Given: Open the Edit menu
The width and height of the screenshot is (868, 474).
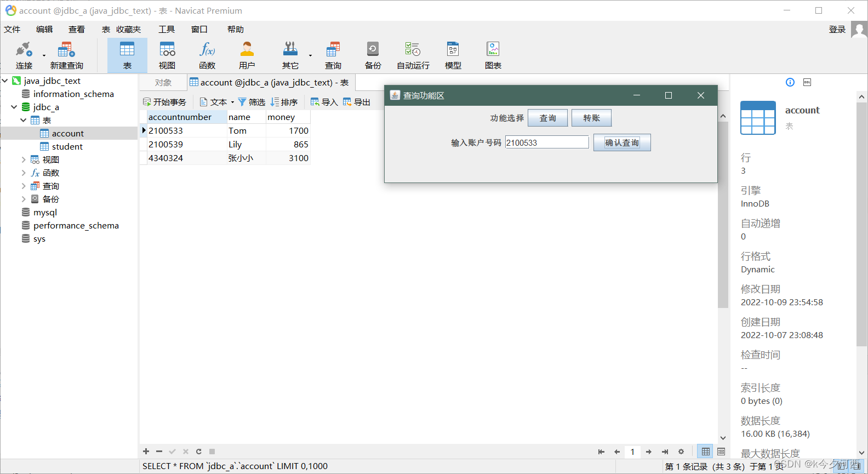Looking at the screenshot, I should [x=44, y=29].
